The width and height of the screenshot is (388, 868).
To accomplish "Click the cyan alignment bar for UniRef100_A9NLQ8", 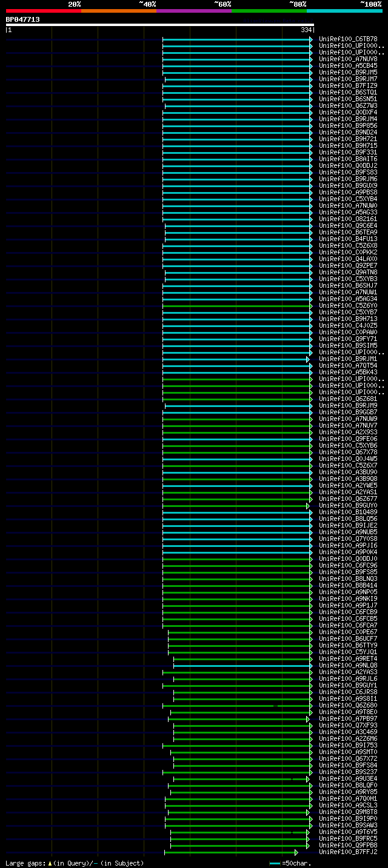I will point(241,666).
